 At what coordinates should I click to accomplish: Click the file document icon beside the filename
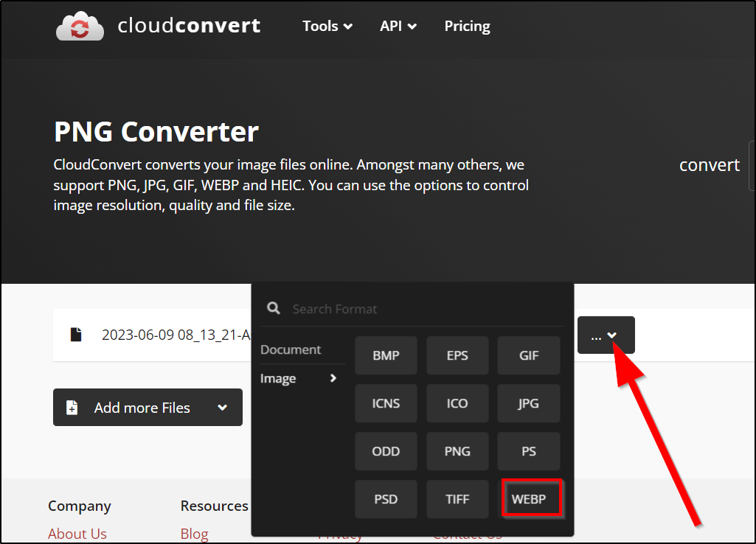(x=76, y=334)
